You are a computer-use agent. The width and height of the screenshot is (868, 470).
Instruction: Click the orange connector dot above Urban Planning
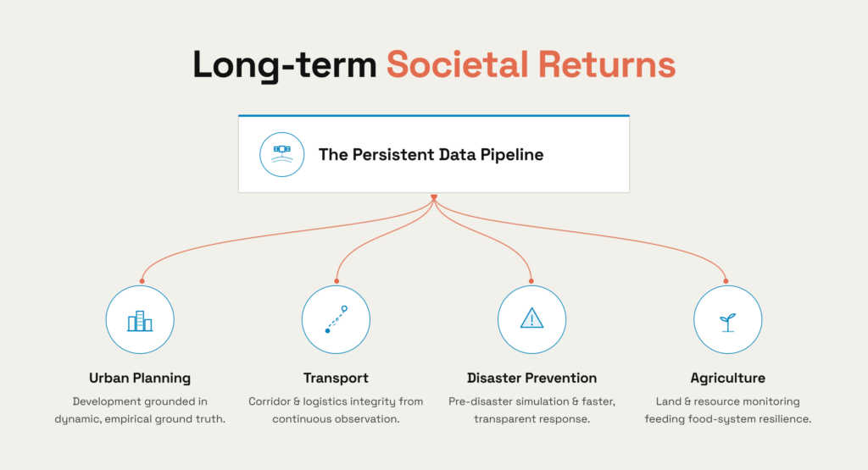coord(142,281)
